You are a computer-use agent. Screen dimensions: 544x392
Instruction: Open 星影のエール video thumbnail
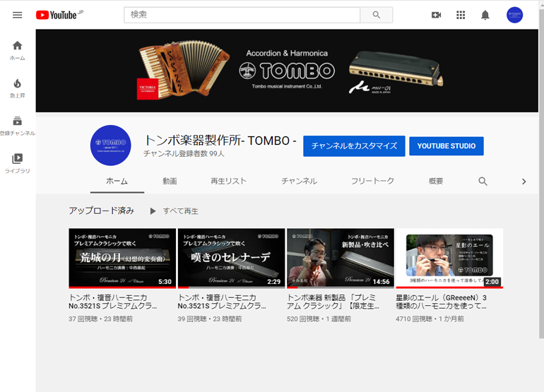[449, 258]
